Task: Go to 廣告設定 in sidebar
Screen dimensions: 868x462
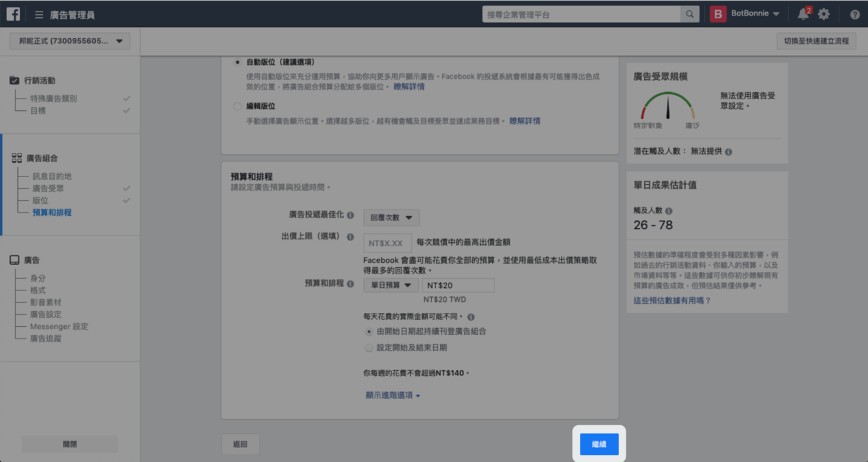Action: click(46, 314)
